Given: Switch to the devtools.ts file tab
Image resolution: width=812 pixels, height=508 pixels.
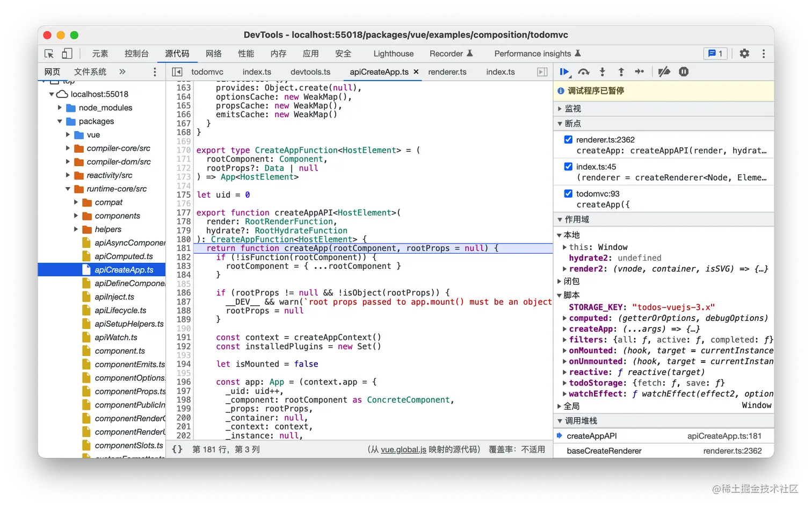Looking at the screenshot, I should click(x=310, y=71).
